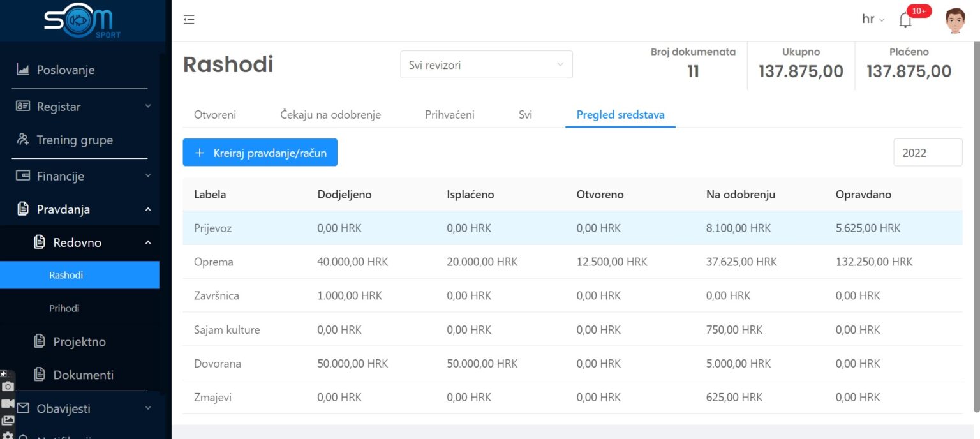Select Prihodi in the sidebar

pos(64,309)
